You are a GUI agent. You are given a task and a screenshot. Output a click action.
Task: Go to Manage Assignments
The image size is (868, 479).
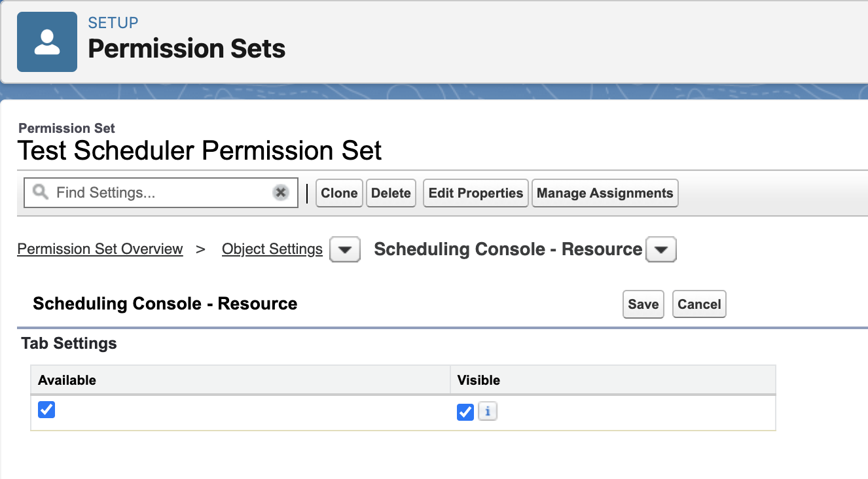click(x=605, y=193)
